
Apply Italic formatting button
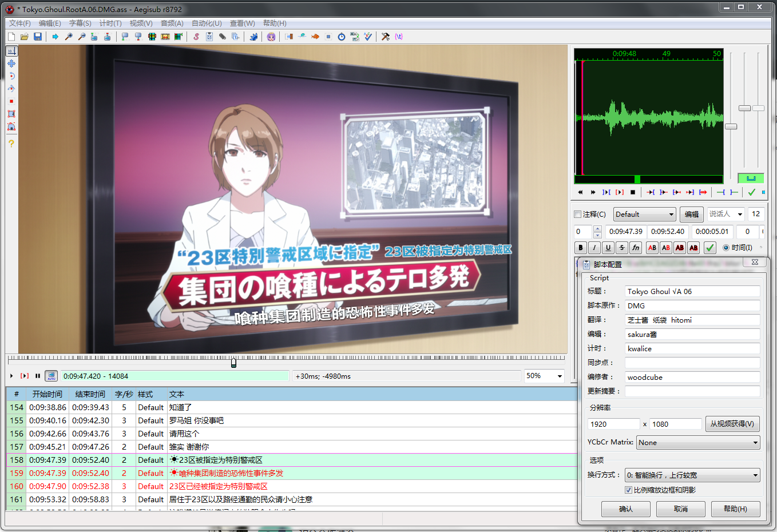(x=594, y=248)
